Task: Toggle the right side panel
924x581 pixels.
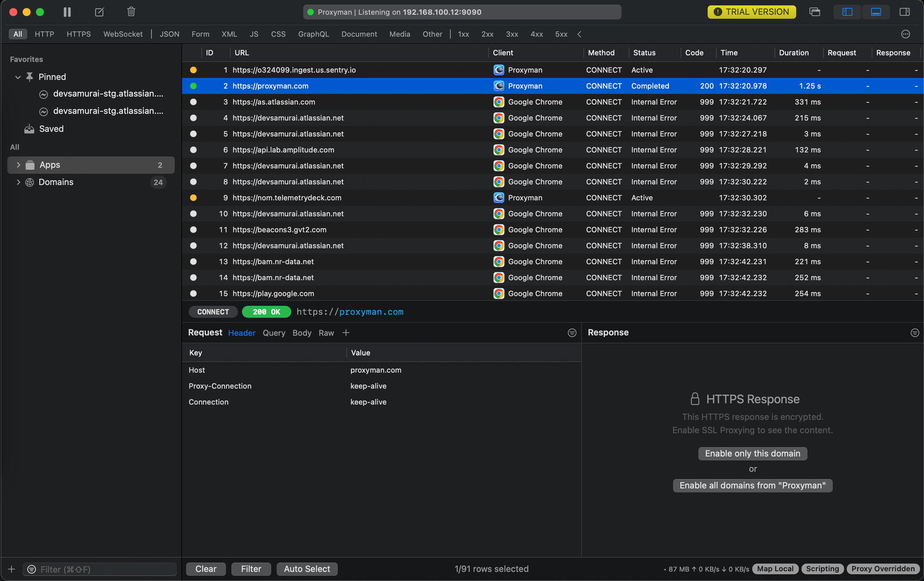Action: pos(905,12)
